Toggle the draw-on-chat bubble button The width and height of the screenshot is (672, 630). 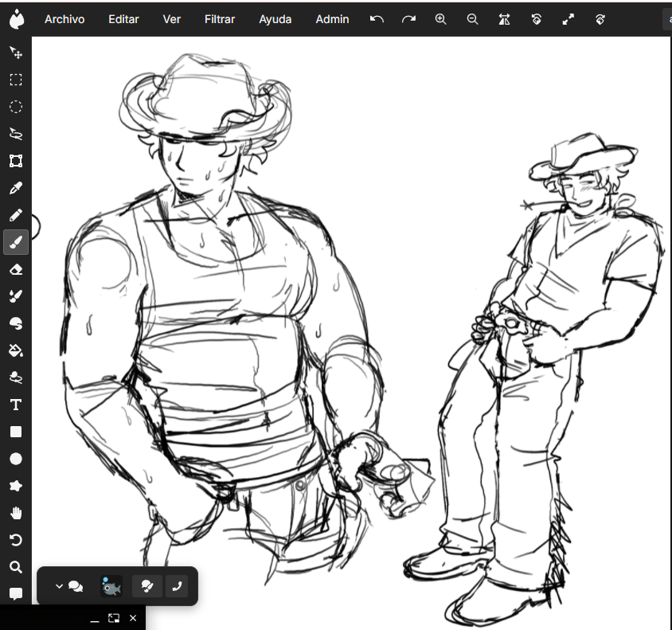[x=147, y=586]
